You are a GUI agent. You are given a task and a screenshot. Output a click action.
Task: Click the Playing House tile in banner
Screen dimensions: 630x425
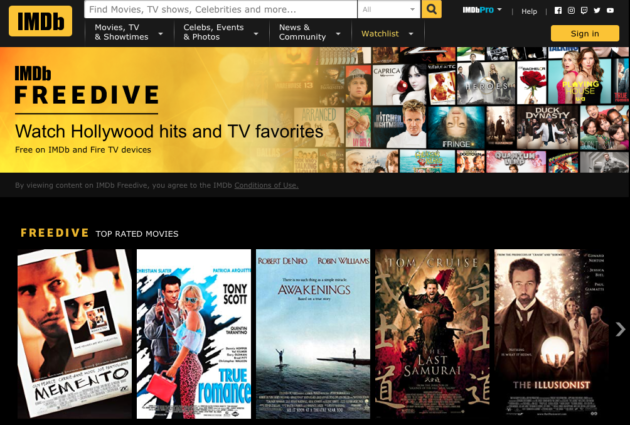[579, 80]
